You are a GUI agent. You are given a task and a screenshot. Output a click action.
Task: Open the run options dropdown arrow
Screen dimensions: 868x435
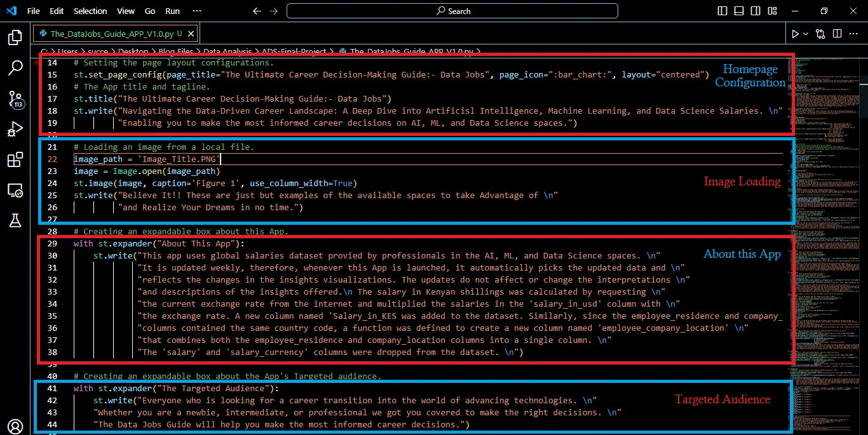pyautogui.click(x=806, y=34)
